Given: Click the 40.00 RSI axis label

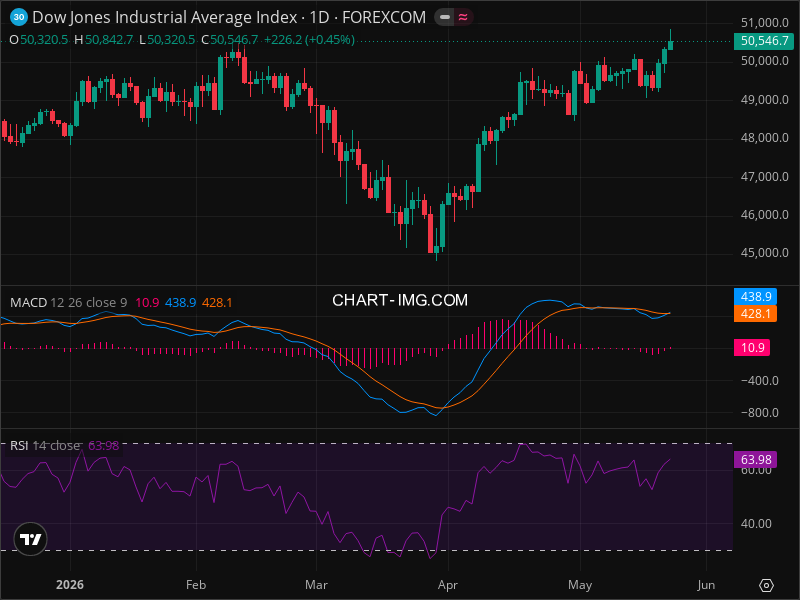Looking at the screenshot, I should (756, 523).
